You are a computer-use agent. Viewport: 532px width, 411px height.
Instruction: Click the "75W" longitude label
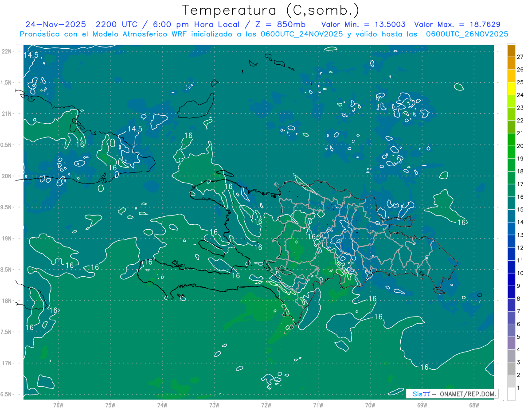(x=110, y=405)
